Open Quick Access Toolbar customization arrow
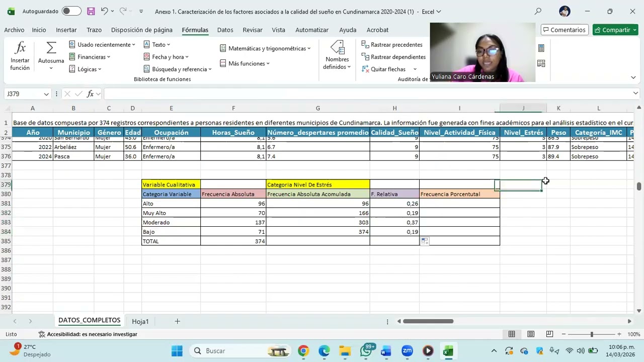The height and width of the screenshot is (362, 644). click(141, 11)
